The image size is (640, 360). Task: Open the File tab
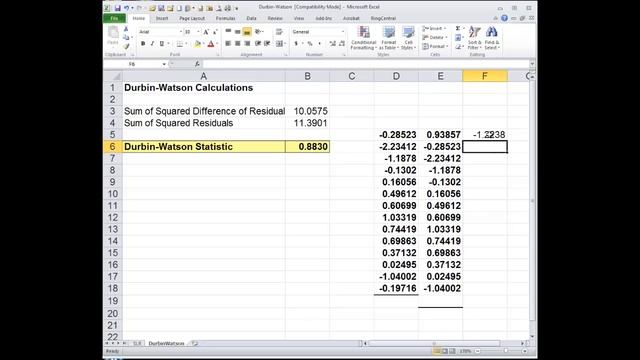(x=114, y=18)
